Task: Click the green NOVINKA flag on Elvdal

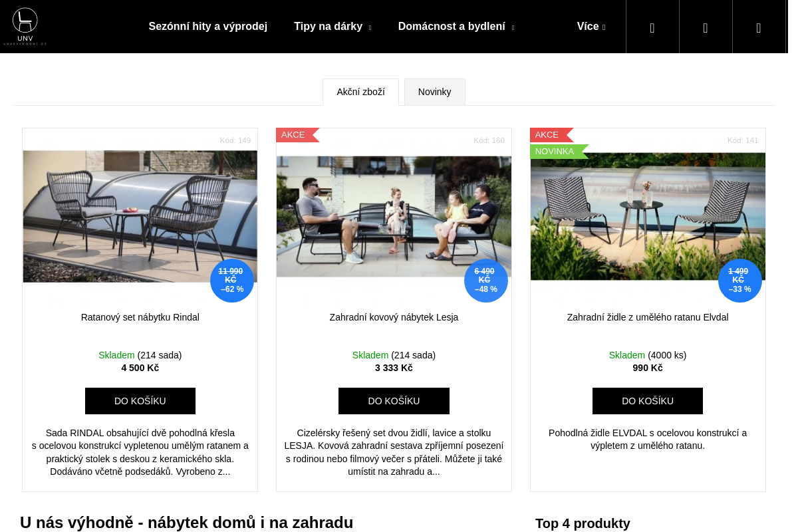Action: pyautogui.click(x=559, y=152)
